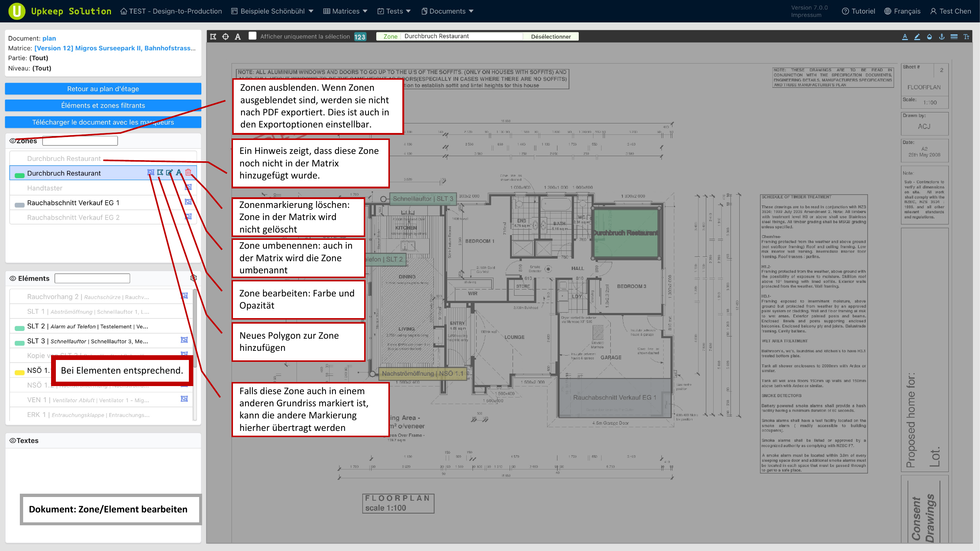The width and height of the screenshot is (980, 551).
Task: Click the anchor icon in top-right toolbar
Action: point(941,36)
